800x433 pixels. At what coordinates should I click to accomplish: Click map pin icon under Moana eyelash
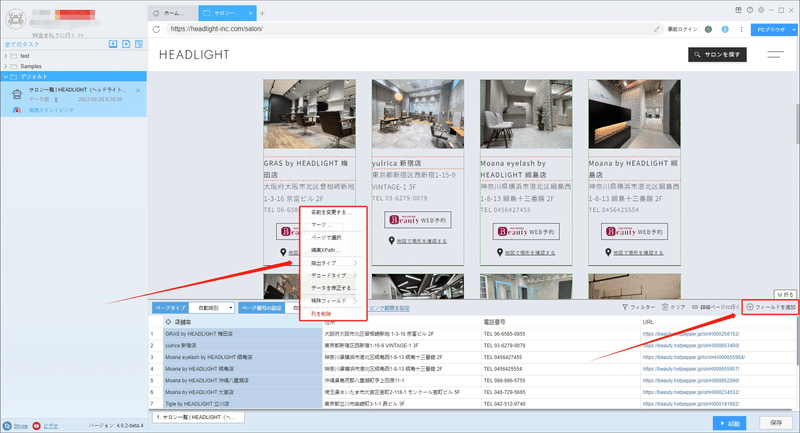[x=500, y=252]
